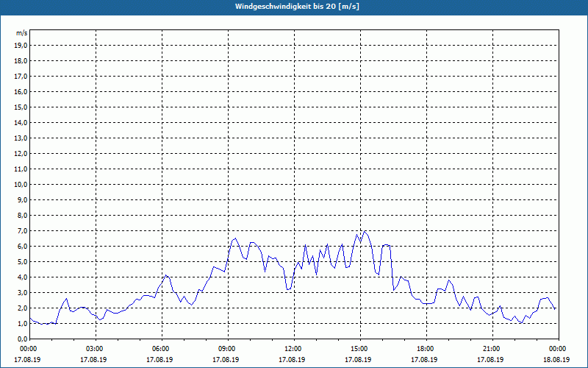588x368 pixels.
Task: Select the "19,0" y-axis label
Action: pos(21,46)
